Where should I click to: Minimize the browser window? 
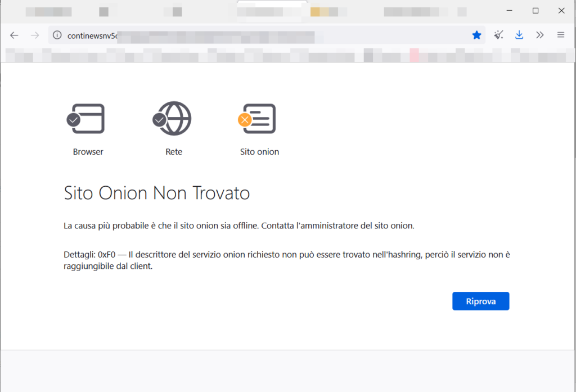509,11
